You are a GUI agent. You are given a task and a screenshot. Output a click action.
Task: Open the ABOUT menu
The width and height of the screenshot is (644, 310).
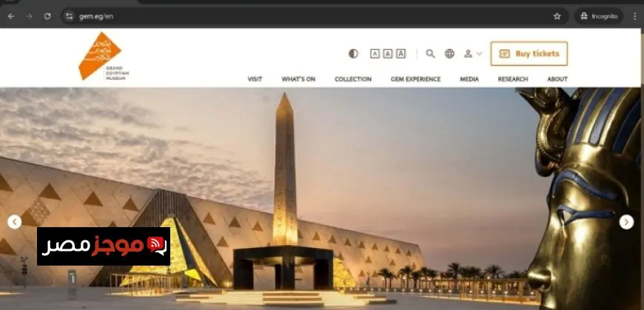click(x=557, y=79)
